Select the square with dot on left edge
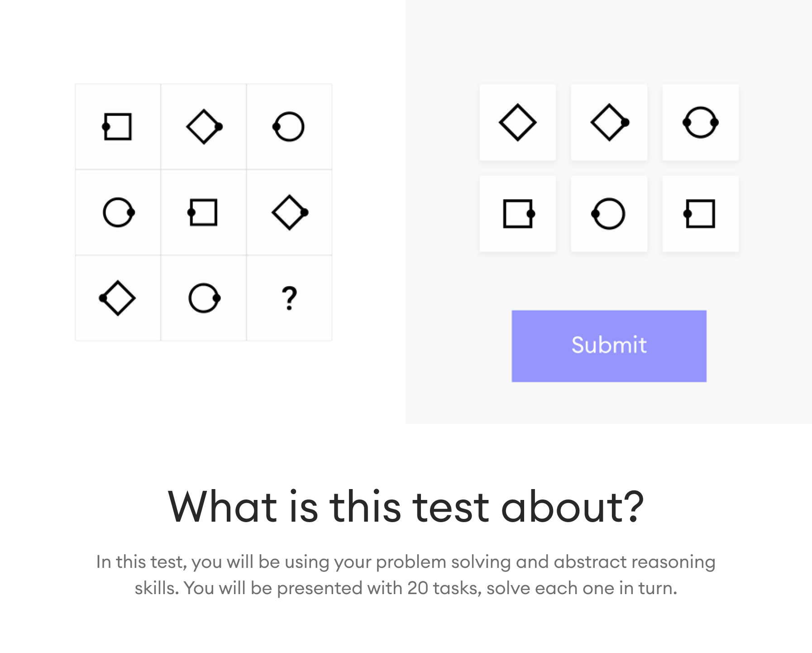Screen dimensions: 812x653 coord(700,213)
